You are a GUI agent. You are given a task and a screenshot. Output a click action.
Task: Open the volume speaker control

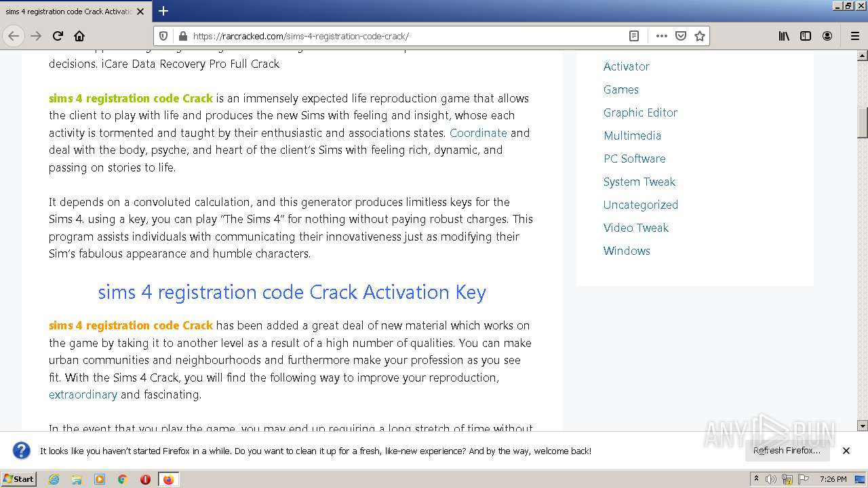[771, 479]
